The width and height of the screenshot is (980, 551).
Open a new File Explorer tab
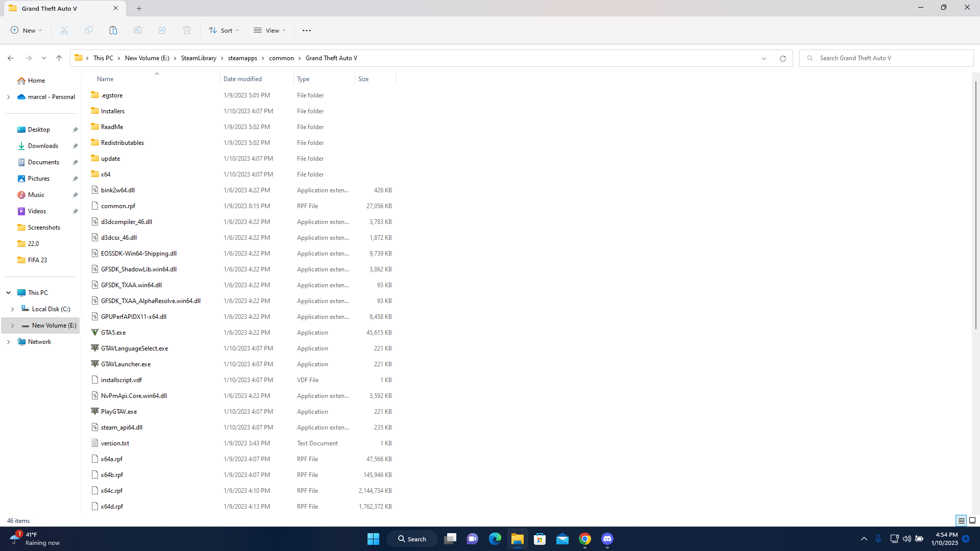click(139, 8)
